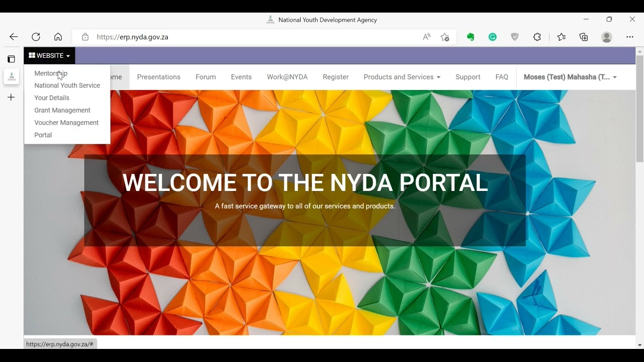Open Your Details from the menu

pos(52,98)
